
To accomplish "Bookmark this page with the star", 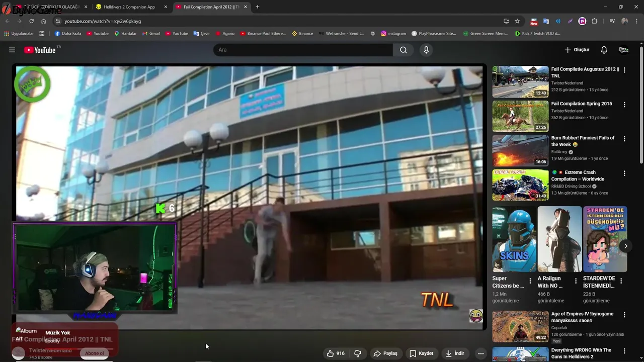I will [517, 21].
